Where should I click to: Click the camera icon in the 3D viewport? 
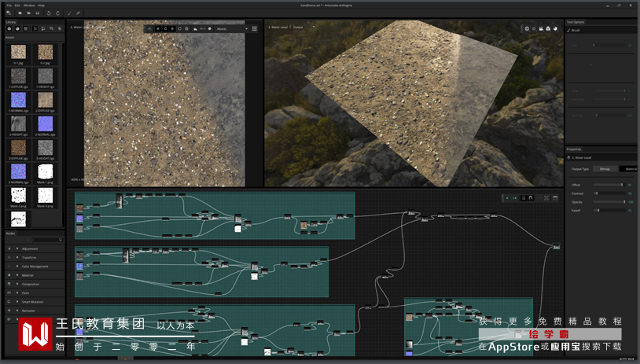coord(541,28)
